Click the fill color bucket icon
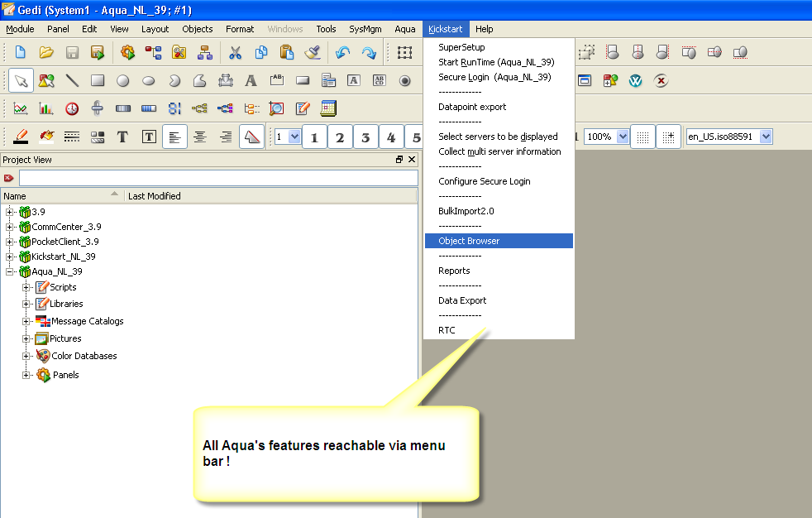 point(46,137)
